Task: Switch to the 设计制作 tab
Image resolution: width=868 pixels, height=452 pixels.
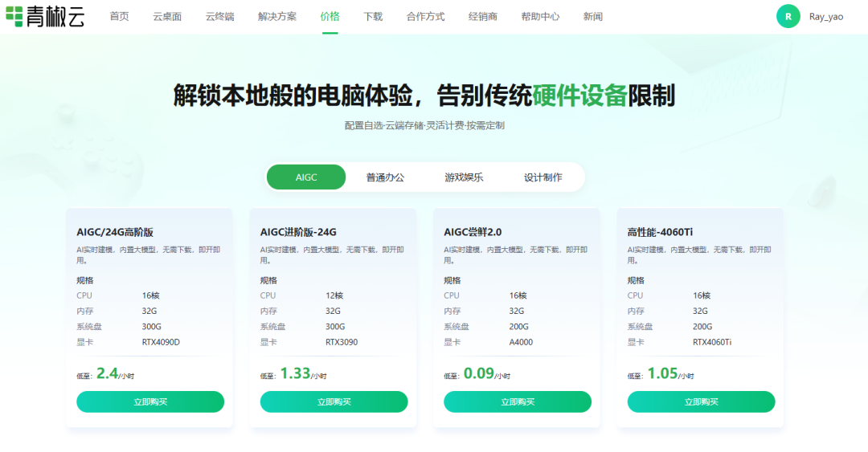Action: 543,177
